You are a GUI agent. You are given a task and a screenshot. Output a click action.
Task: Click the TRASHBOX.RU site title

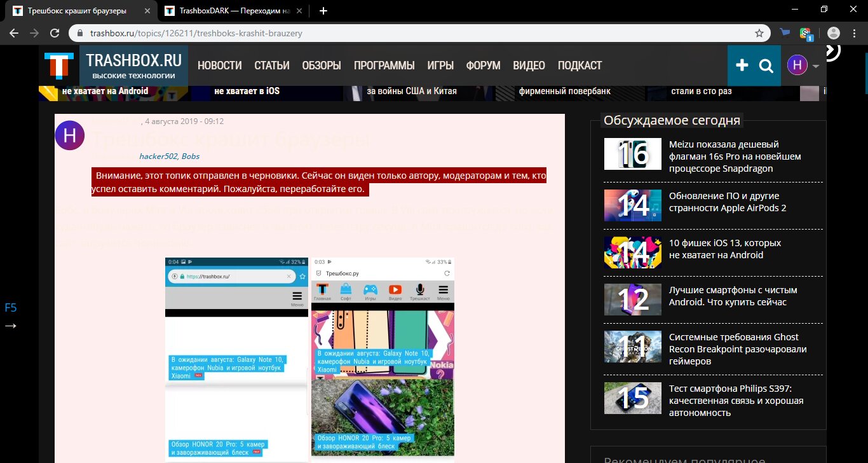[133, 61]
